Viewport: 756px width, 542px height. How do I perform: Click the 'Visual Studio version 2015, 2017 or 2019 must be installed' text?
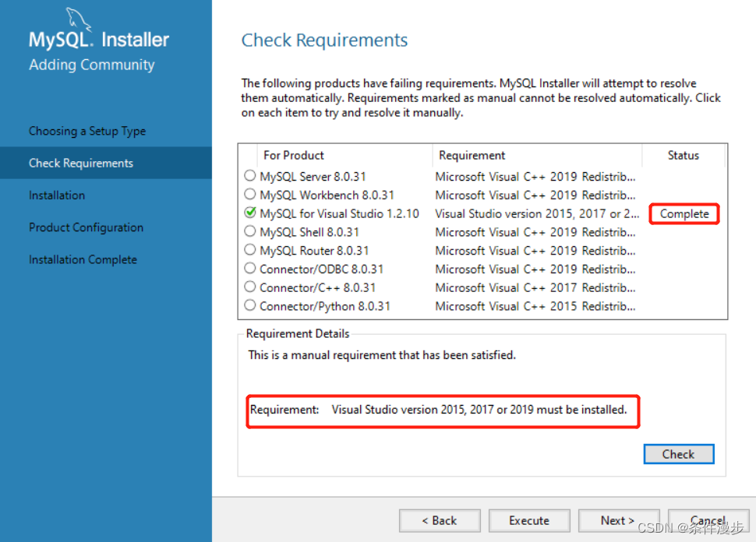(x=479, y=410)
